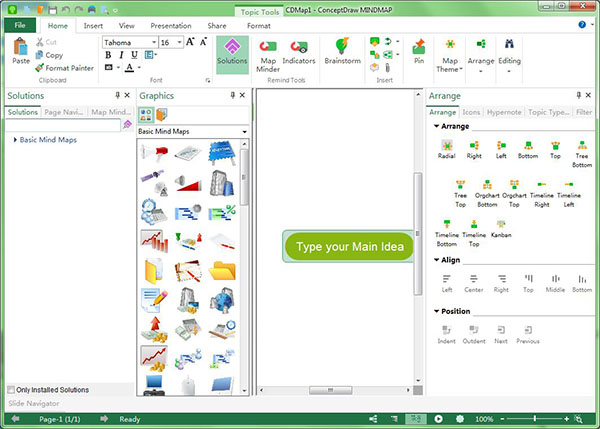Switch to the Insert ribbon tab
Image resolution: width=600 pixels, height=429 pixels.
coord(93,26)
